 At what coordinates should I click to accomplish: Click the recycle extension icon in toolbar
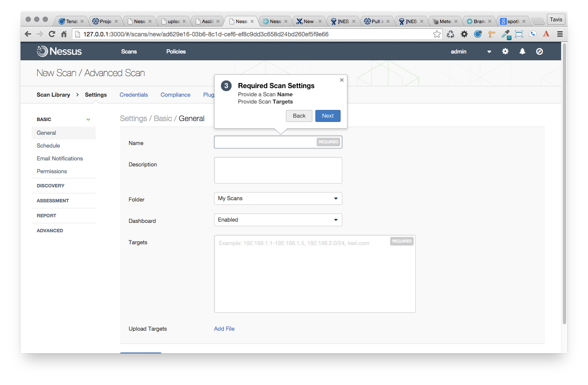[x=450, y=34]
